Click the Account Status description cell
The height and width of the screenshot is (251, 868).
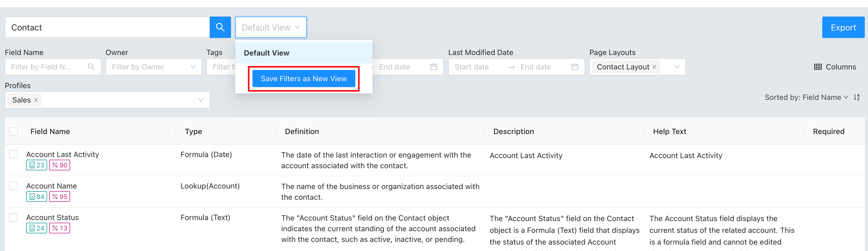[564, 232]
